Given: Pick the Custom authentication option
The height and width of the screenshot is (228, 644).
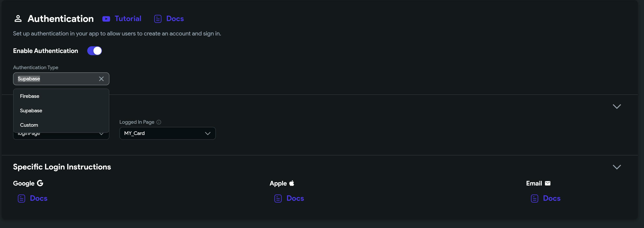Looking at the screenshot, I should coord(29,125).
